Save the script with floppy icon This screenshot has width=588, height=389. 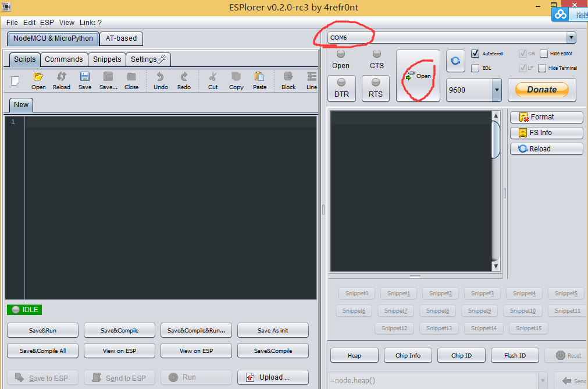pos(85,81)
